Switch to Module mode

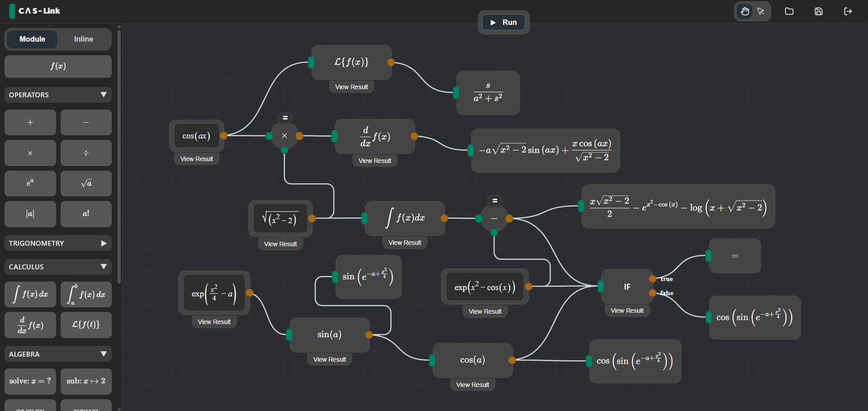click(33, 39)
